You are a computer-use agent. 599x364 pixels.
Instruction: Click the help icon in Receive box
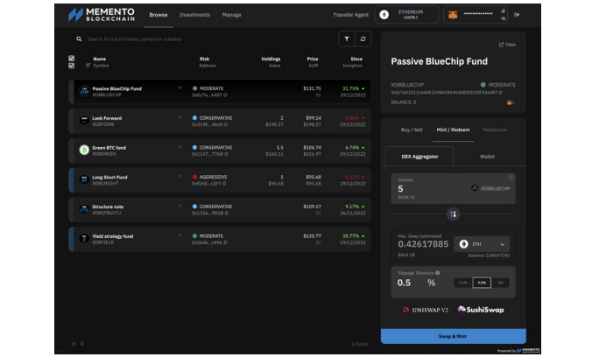point(511,178)
